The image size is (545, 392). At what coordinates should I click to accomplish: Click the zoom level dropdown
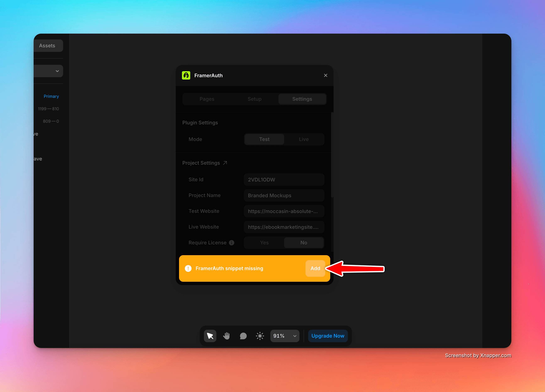click(284, 336)
